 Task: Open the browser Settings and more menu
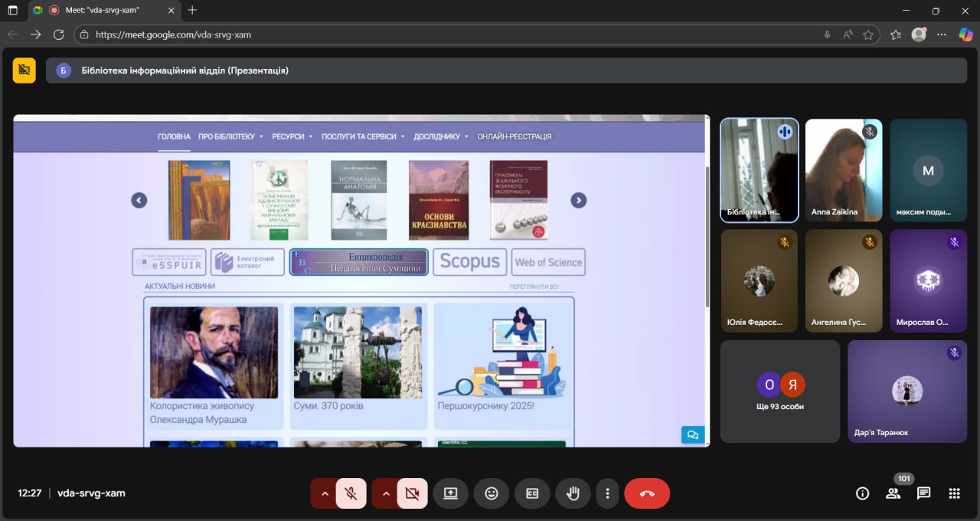coord(942,34)
